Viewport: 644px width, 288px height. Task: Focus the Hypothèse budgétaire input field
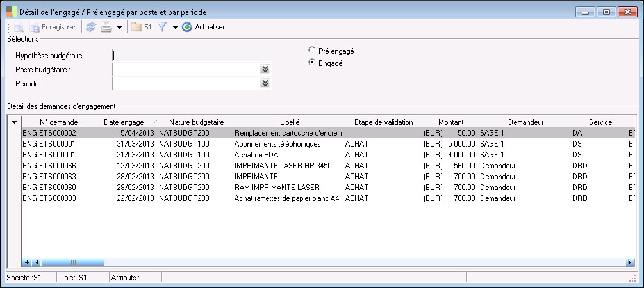[192, 56]
